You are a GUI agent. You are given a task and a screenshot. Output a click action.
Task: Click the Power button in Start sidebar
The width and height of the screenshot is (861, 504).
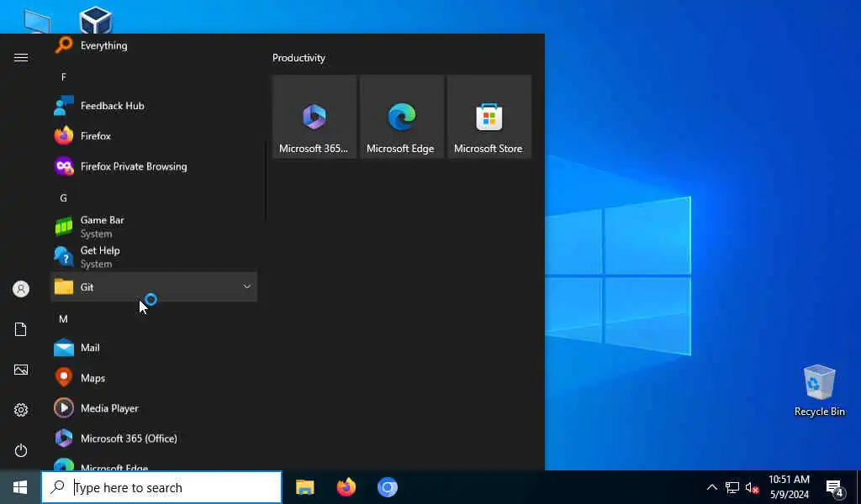[21, 450]
